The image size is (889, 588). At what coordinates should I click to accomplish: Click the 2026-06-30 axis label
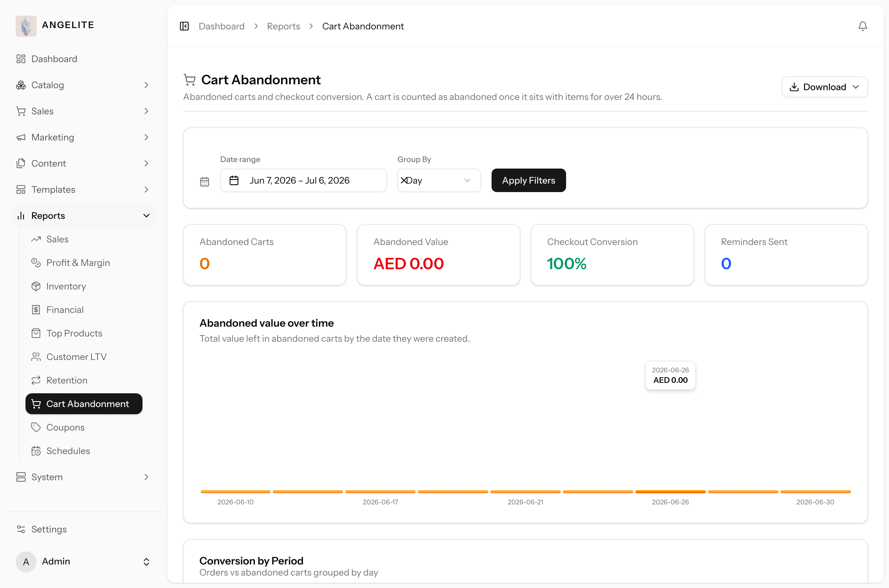(815, 502)
